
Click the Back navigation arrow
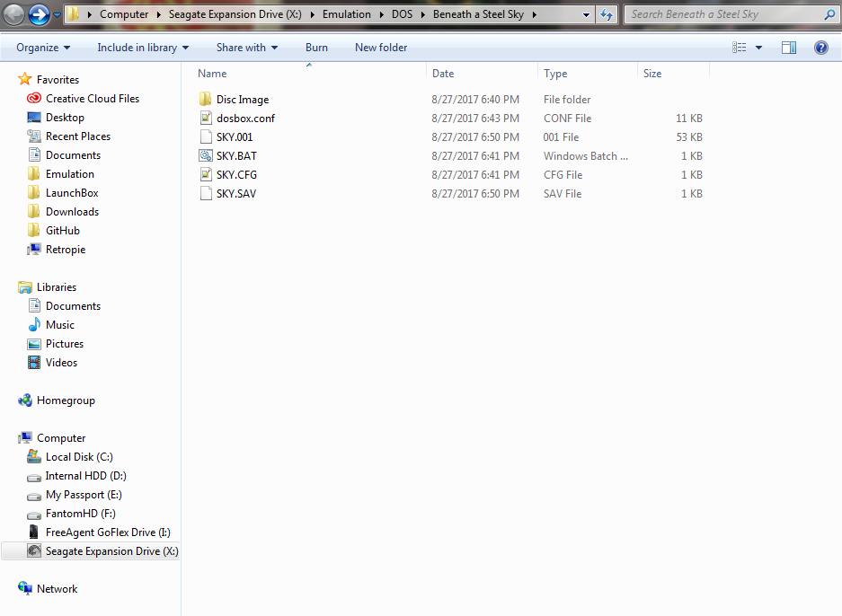(14, 14)
